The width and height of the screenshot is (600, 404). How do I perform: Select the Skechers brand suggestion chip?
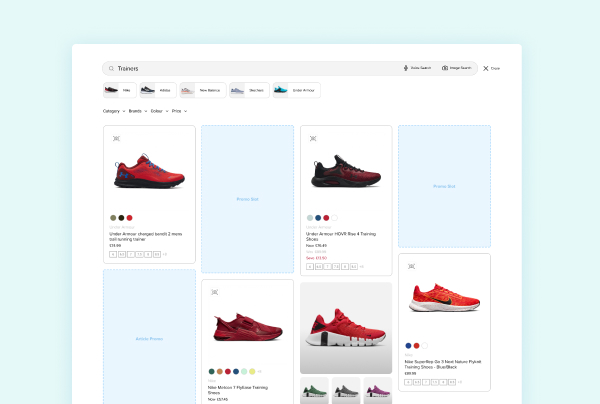click(x=249, y=90)
